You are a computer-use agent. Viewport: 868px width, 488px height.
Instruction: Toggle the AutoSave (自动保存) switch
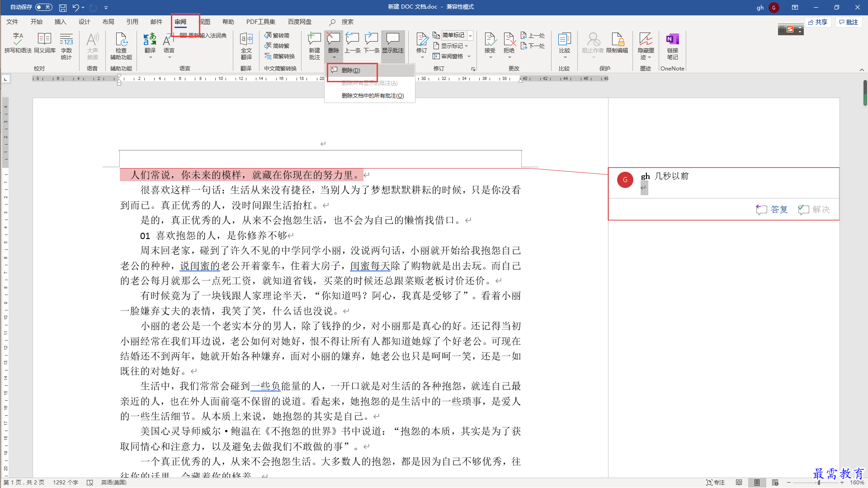click(x=44, y=7)
